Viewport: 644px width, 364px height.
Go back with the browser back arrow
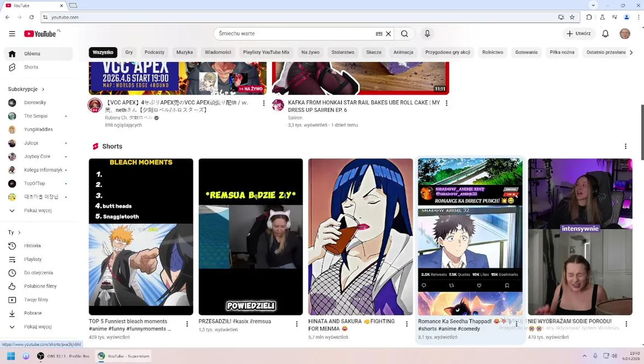pos(7,17)
